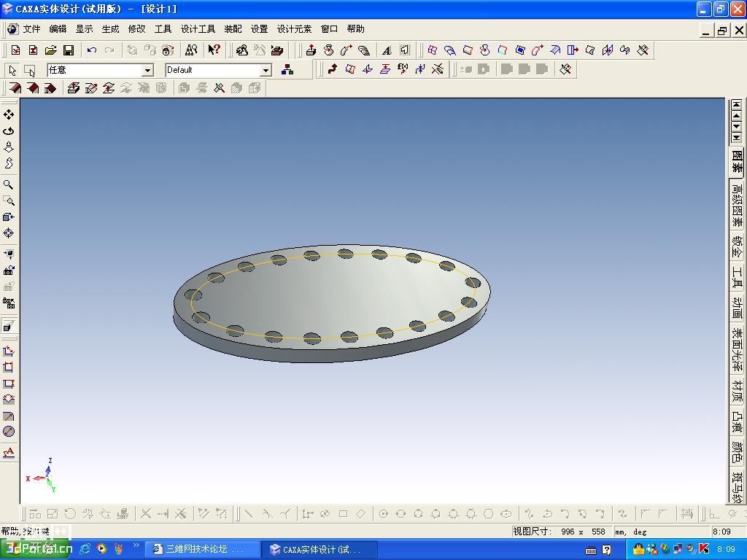Click the extrude icon in top toolbar
The height and width of the screenshot is (560, 747).
[x=311, y=50]
